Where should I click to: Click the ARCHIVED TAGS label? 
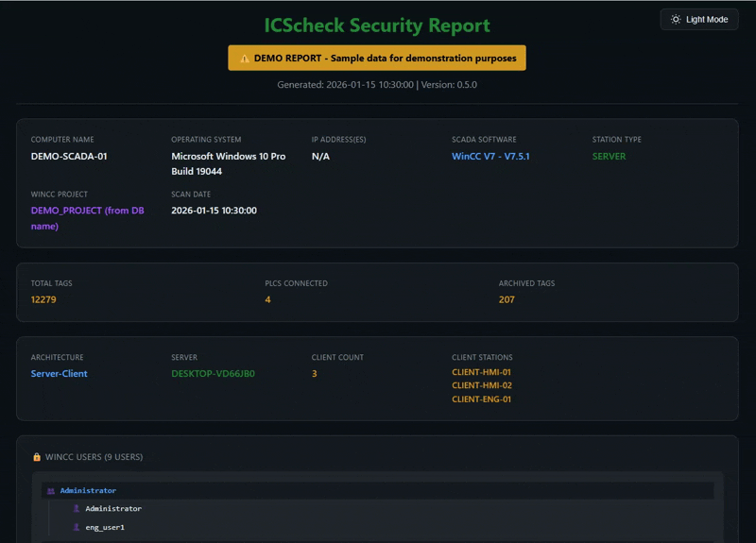[x=526, y=283]
